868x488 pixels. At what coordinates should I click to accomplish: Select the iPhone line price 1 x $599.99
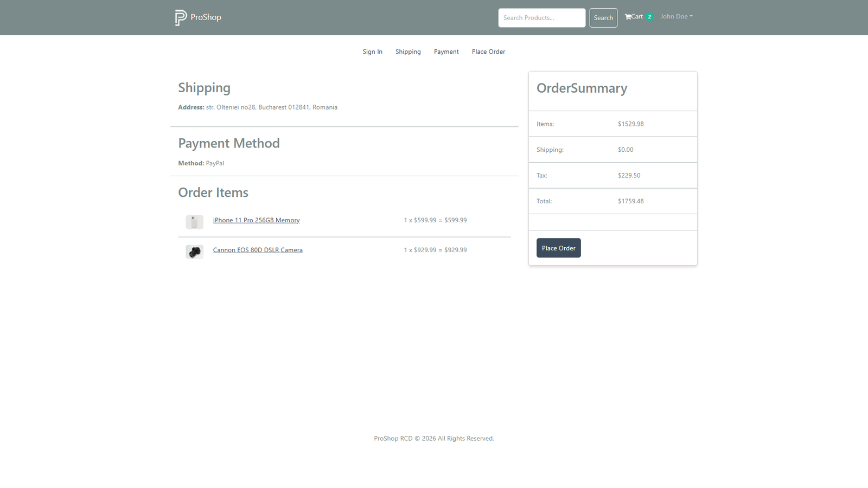tap(435, 220)
